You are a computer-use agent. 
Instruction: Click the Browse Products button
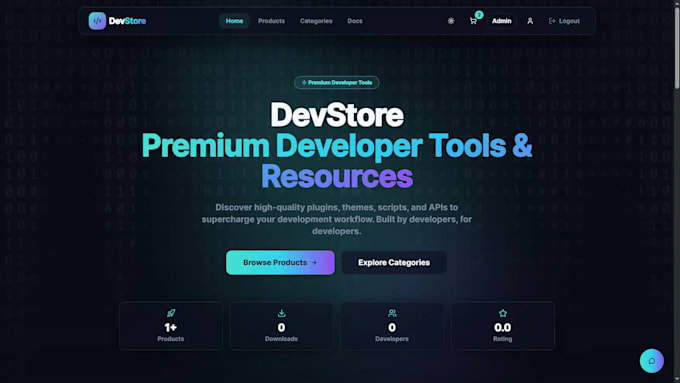click(x=280, y=262)
